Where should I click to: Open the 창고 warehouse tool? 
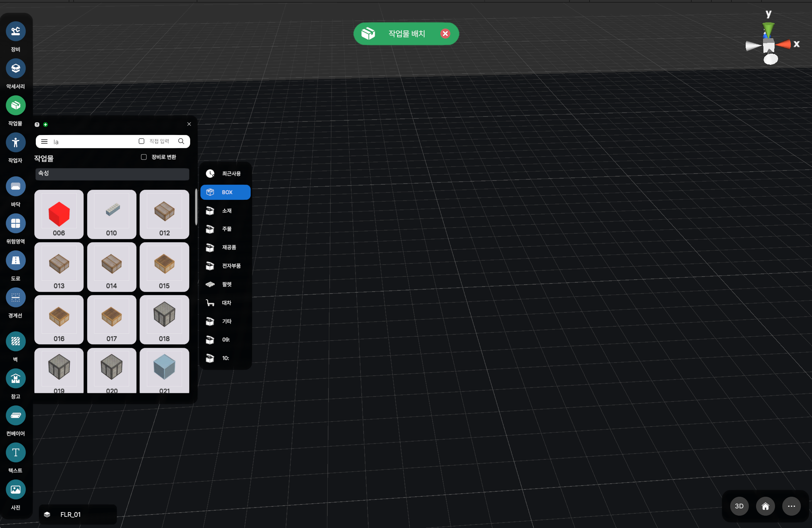coord(15,378)
